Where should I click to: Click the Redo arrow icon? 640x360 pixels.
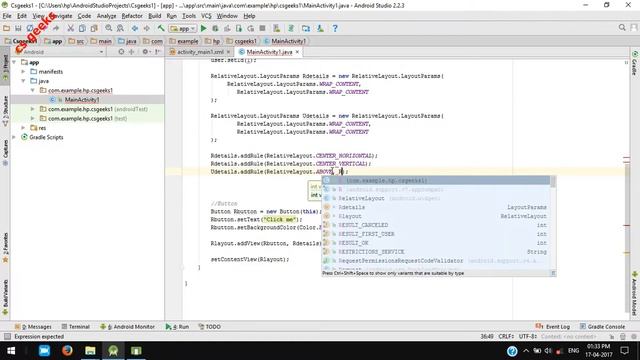[x=56, y=28]
